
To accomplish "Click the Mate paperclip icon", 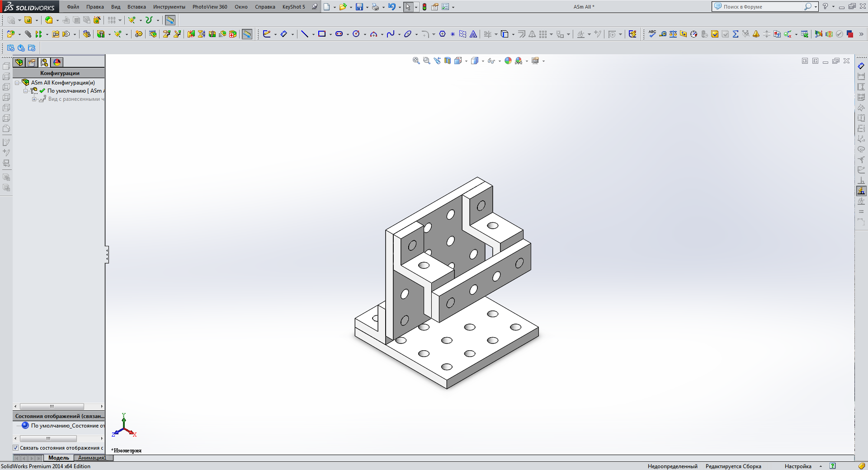I will click(28, 34).
